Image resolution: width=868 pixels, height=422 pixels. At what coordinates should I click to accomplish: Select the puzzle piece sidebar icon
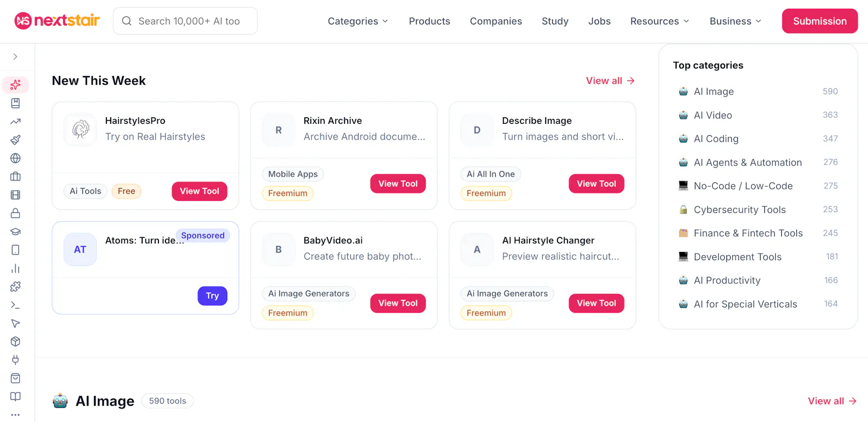16,286
